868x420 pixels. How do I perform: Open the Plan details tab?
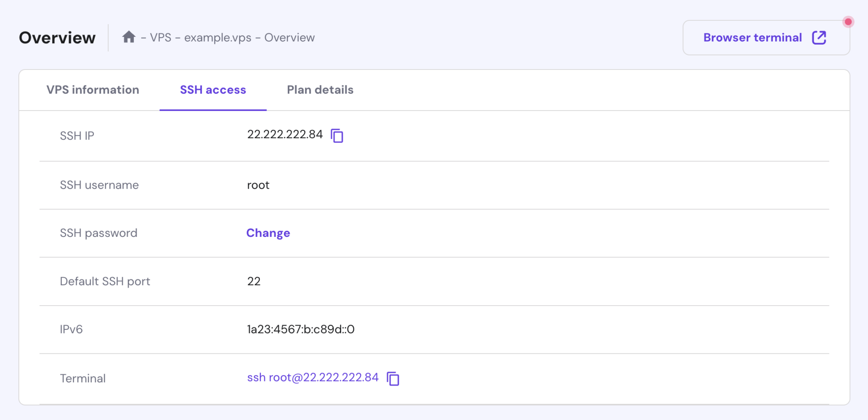(x=320, y=90)
